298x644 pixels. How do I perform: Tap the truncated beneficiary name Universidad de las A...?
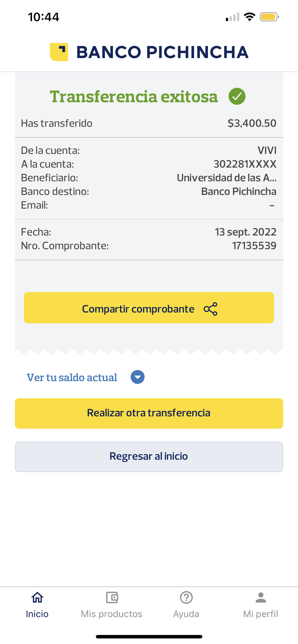coord(227,178)
